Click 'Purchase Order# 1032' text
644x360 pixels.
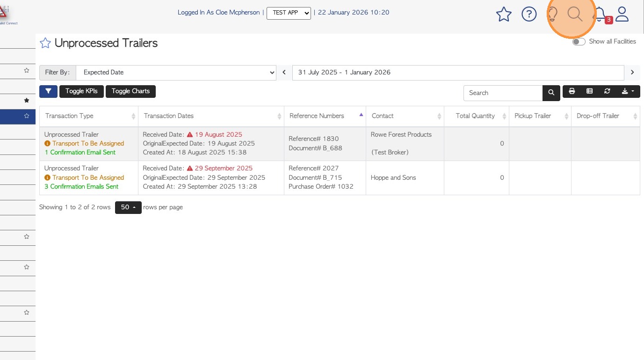pyautogui.click(x=321, y=187)
